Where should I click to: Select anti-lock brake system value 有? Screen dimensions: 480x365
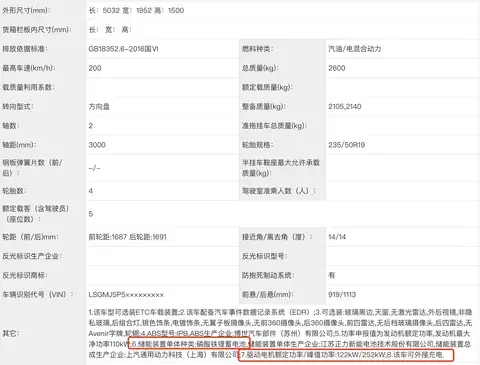pos(332,275)
